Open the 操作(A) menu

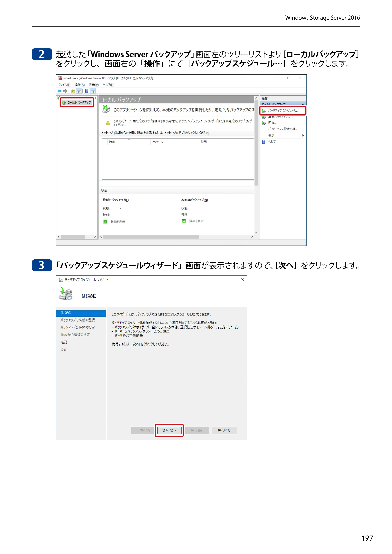[79, 85]
